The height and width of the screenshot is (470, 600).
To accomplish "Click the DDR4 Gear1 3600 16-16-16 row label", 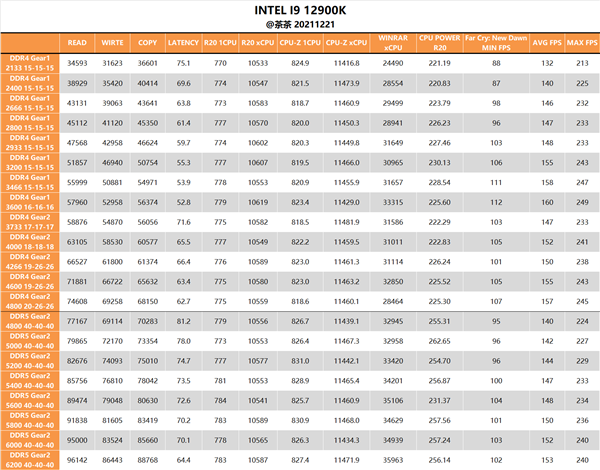I will click(30, 202).
